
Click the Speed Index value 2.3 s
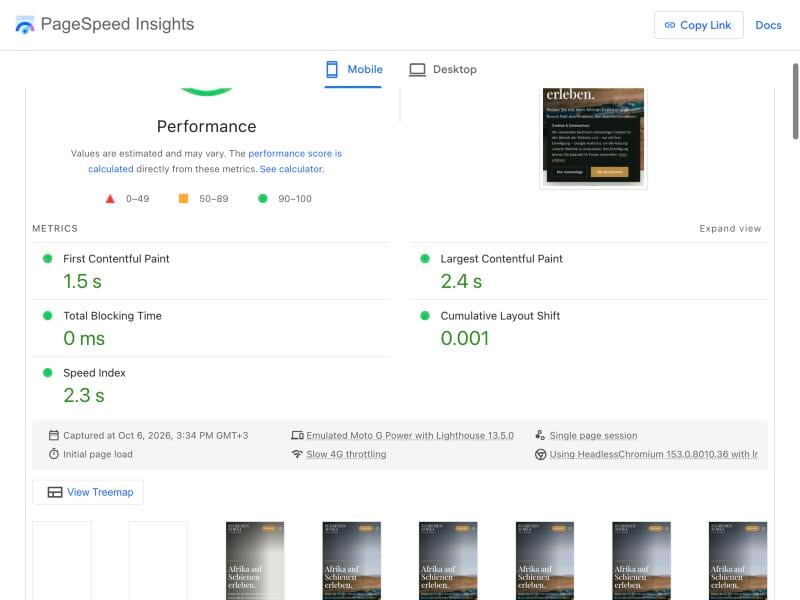[x=84, y=395]
